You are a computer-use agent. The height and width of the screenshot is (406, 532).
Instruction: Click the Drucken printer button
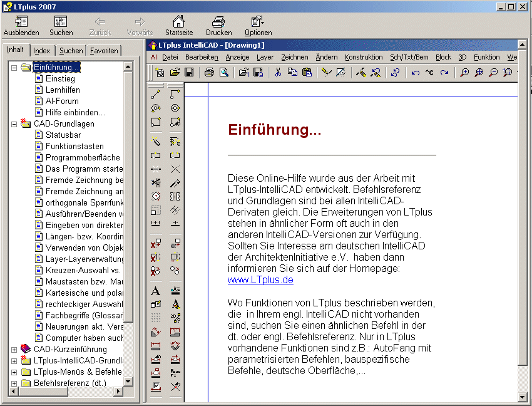coord(219,26)
